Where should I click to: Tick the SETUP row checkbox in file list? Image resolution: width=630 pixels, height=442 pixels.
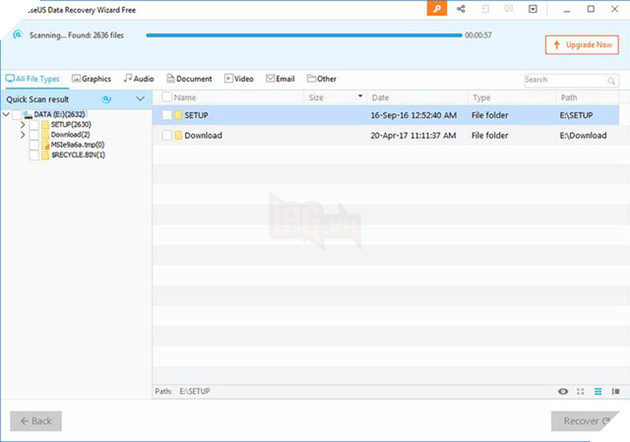click(167, 115)
